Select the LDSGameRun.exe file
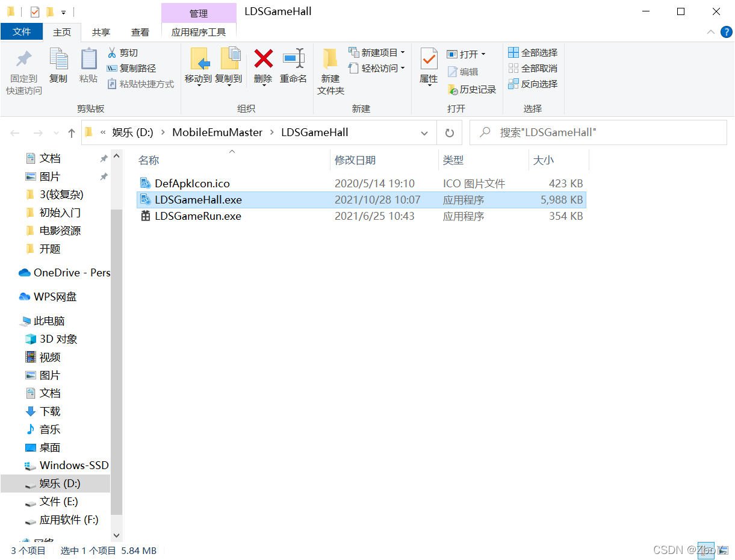This screenshot has height=560, width=735. coord(361,216)
